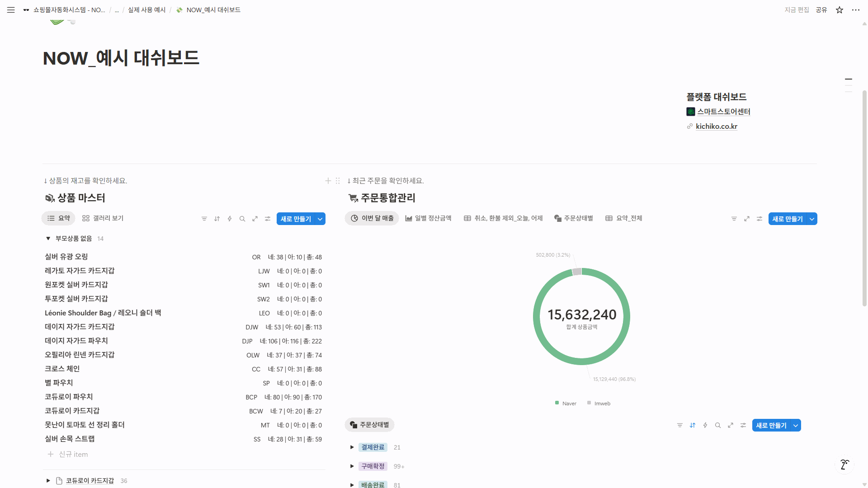Open the 스마트스토어센터 link
Viewport: 868px width, 488px height.
(723, 112)
